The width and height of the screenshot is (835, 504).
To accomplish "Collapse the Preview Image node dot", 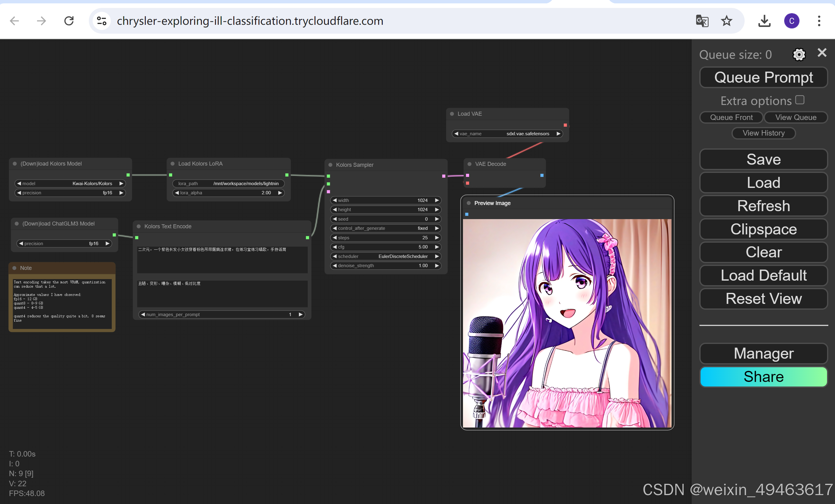I will coord(469,203).
